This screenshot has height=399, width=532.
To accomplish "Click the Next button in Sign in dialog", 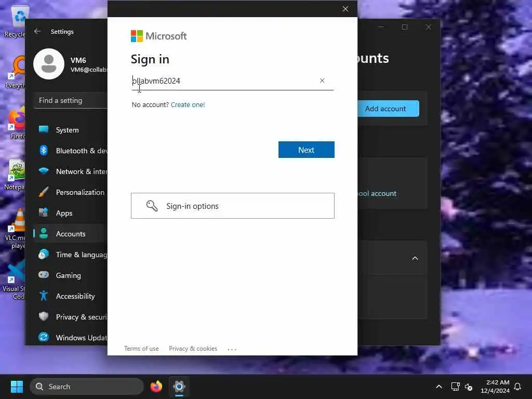I will tap(306, 150).
